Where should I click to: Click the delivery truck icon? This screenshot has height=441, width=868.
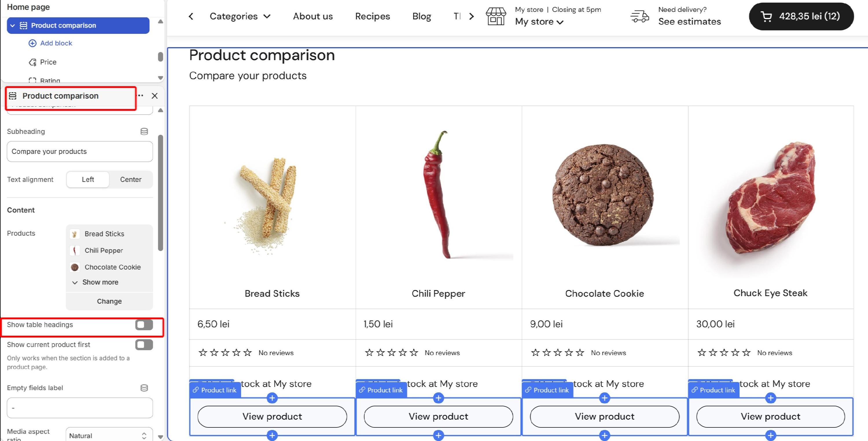click(x=639, y=16)
